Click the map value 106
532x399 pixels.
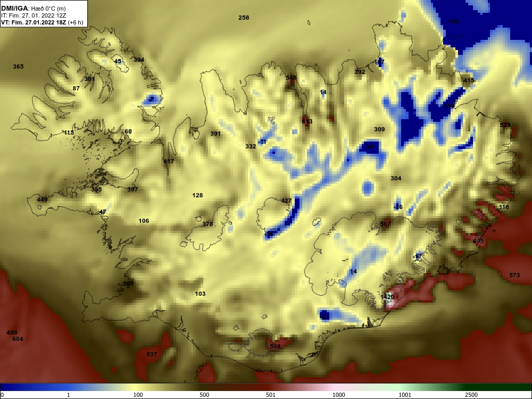pos(144,221)
